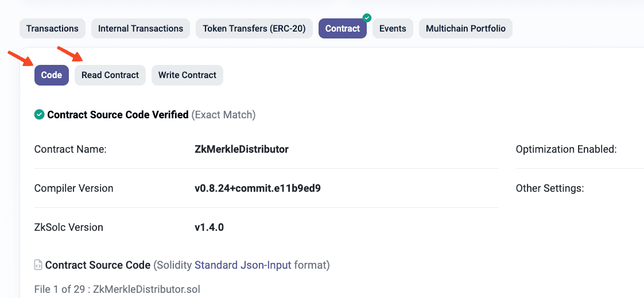644x298 pixels.
Task: Click the green verified checkmark on Contract tab
Action: (x=367, y=18)
